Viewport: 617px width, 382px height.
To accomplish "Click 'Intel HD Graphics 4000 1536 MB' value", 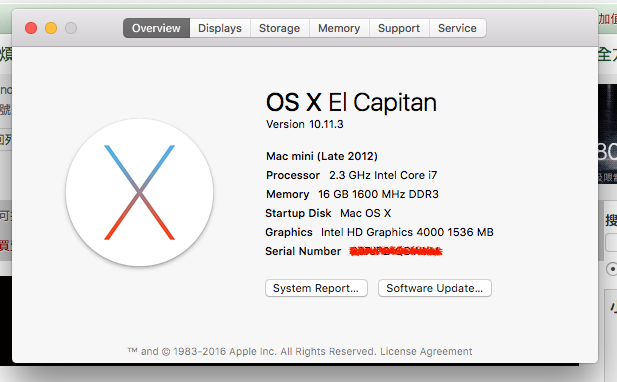I will (x=407, y=232).
